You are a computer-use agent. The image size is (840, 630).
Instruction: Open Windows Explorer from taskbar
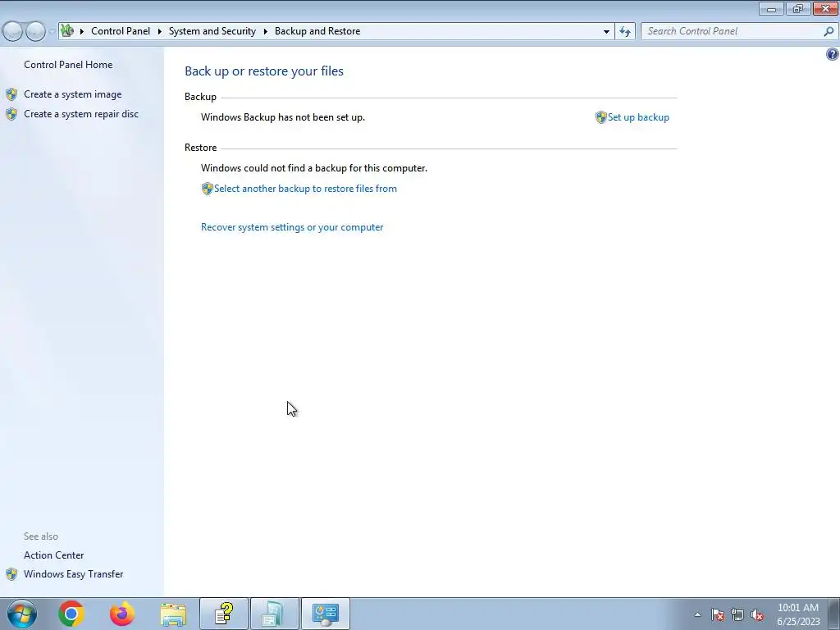pyautogui.click(x=173, y=614)
